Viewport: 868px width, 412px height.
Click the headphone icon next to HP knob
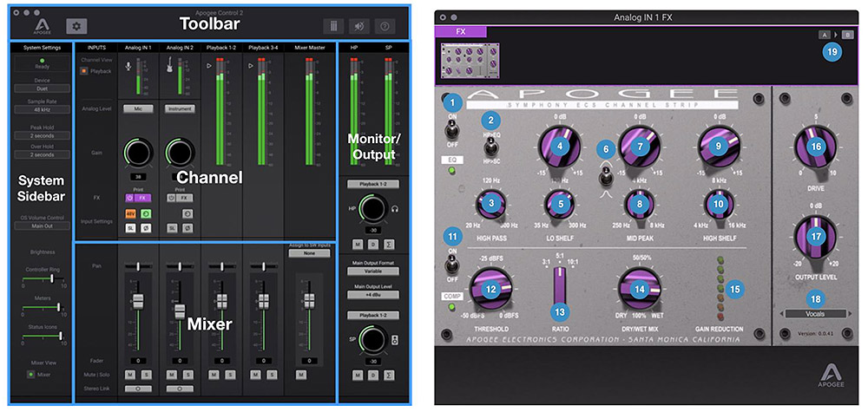coord(397,208)
